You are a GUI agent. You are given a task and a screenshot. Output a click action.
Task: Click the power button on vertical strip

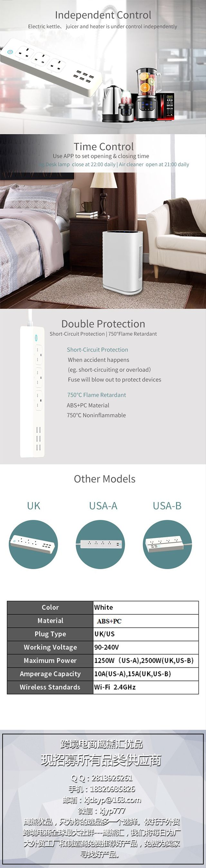[36, 338]
